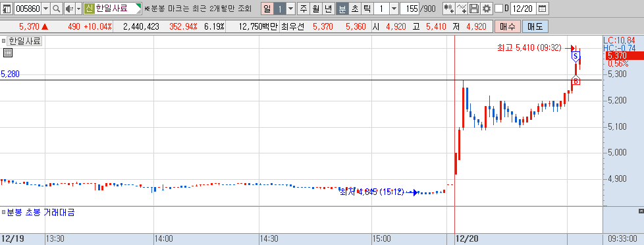
Task: Switch to 틱 tick chart
Action: coord(367,8)
